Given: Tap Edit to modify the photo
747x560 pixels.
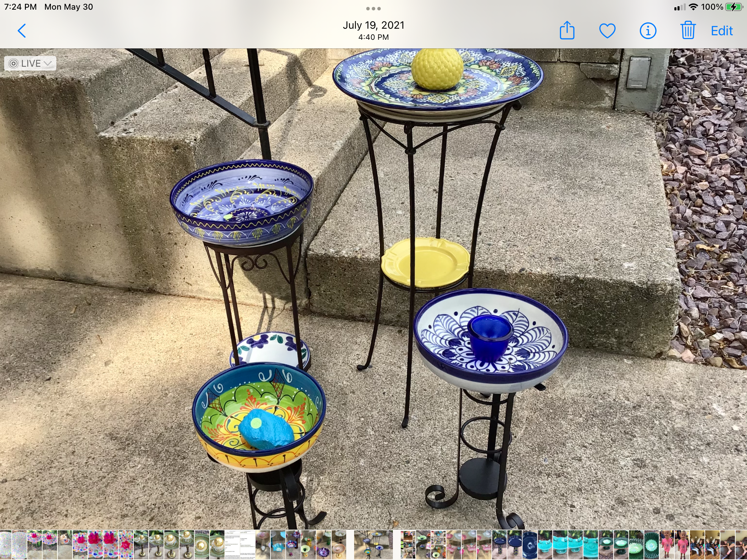Looking at the screenshot, I should click(x=722, y=31).
